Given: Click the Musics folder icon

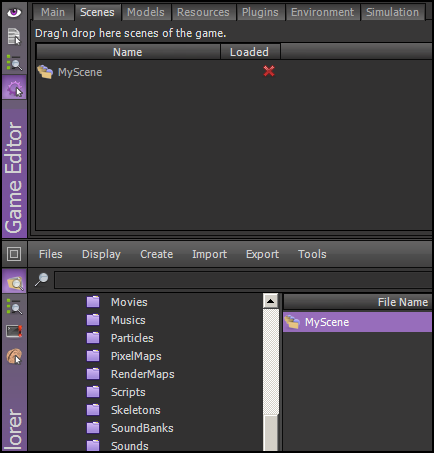Looking at the screenshot, I should point(93,320).
